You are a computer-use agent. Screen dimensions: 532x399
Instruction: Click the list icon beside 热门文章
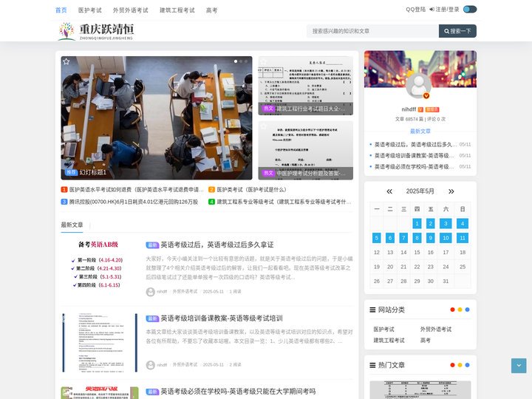[x=372, y=366]
